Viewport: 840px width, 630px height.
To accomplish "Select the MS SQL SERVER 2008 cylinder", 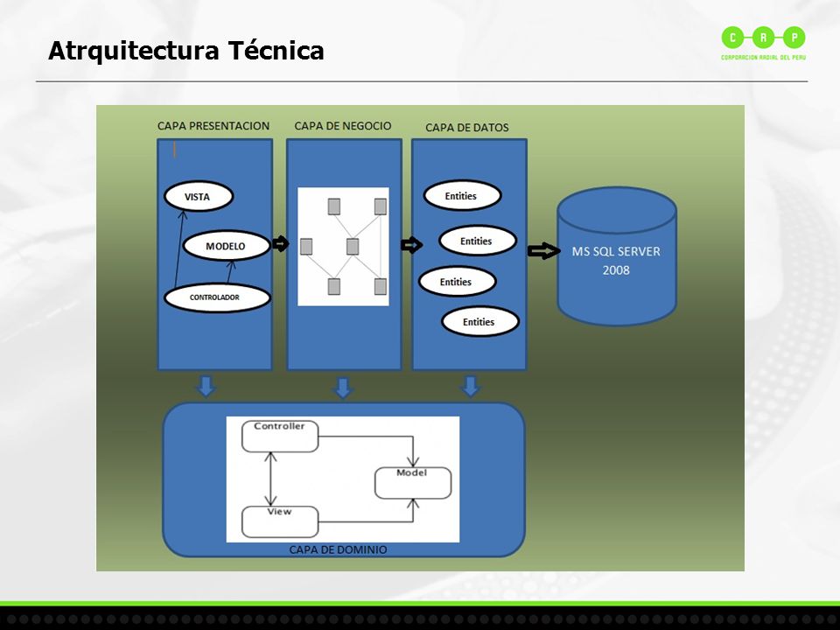I will pyautogui.click(x=617, y=256).
